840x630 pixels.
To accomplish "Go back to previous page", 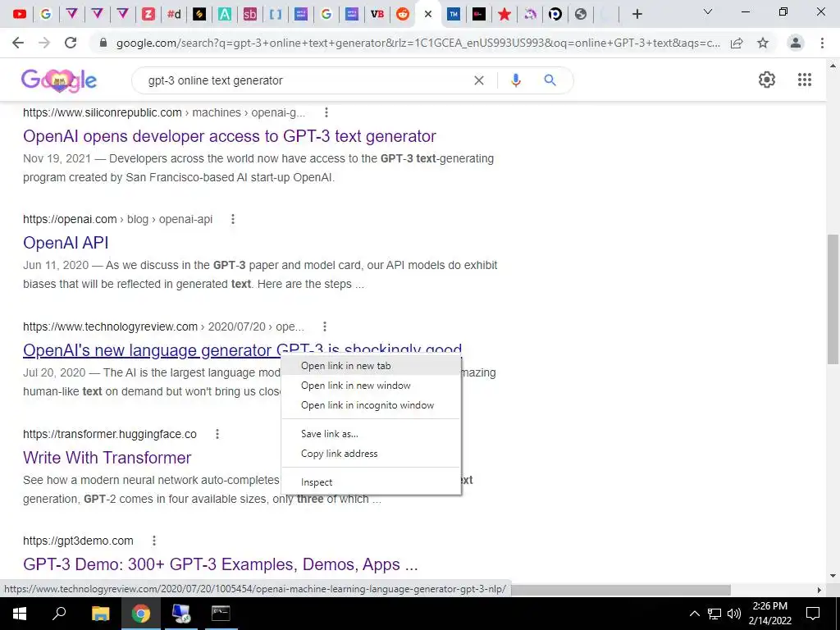I will [x=18, y=43].
